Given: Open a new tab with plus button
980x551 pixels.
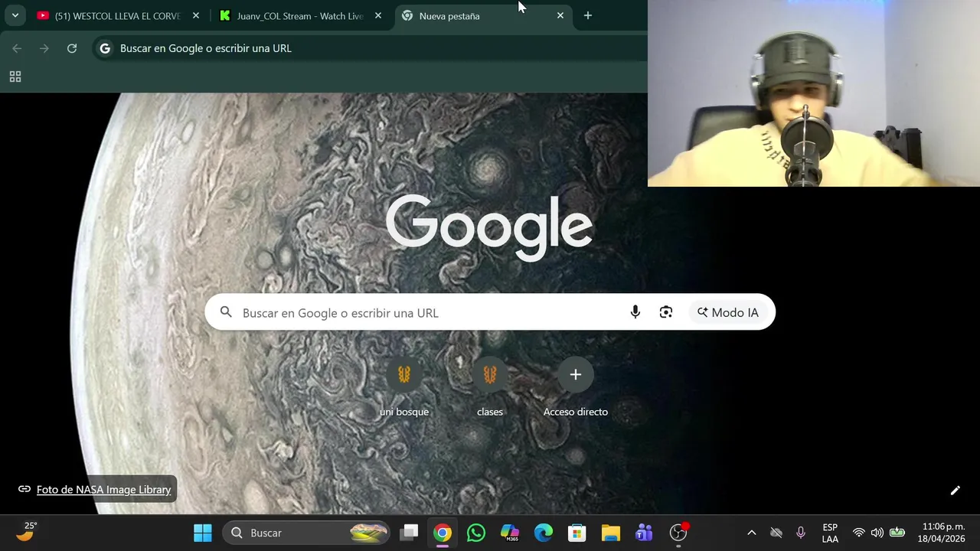Looking at the screenshot, I should [588, 15].
